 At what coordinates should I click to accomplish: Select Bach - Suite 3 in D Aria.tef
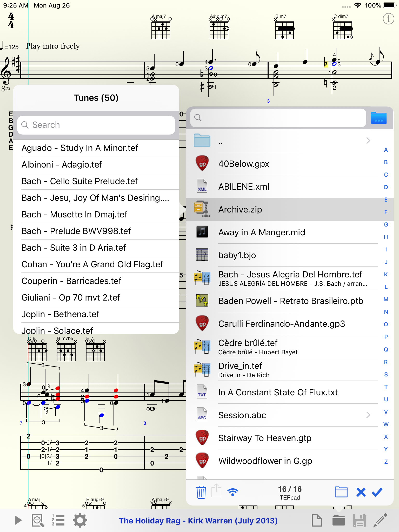pyautogui.click(x=96, y=248)
